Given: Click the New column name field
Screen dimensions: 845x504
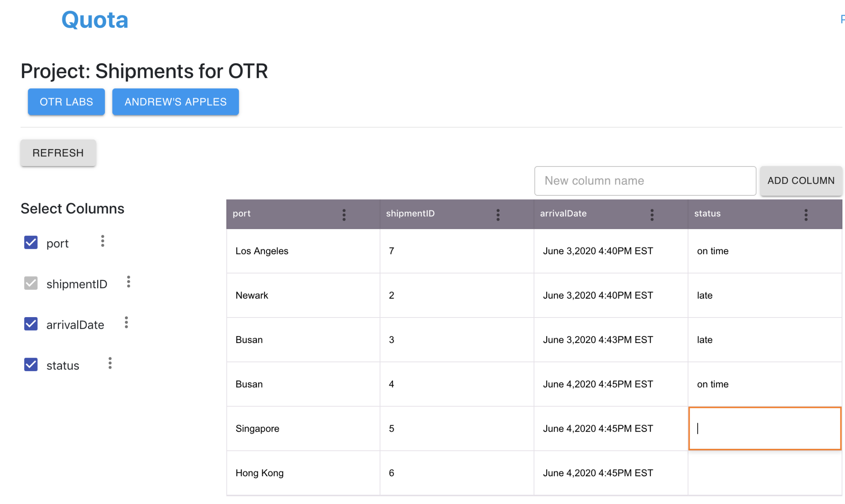Looking at the screenshot, I should click(645, 181).
